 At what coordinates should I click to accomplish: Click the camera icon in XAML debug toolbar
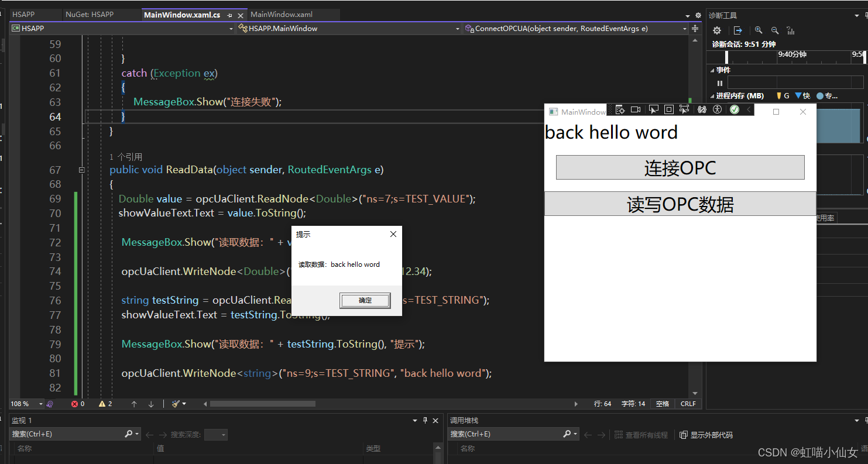pos(636,109)
